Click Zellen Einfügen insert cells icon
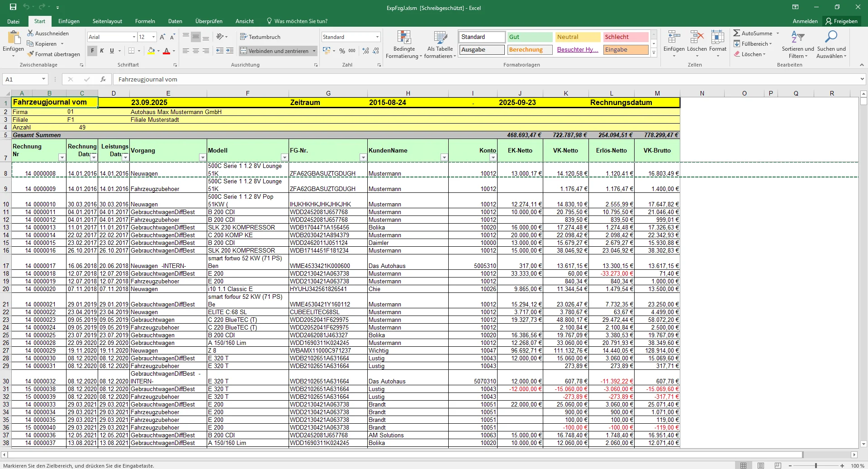Image resolution: width=868 pixels, height=469 pixels. (674, 37)
